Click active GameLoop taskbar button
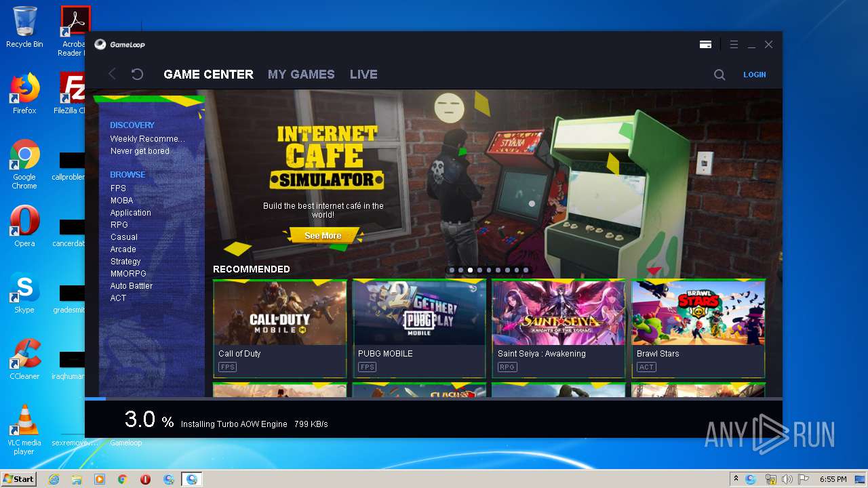Screen dimensions: 868x488 click(x=192, y=479)
